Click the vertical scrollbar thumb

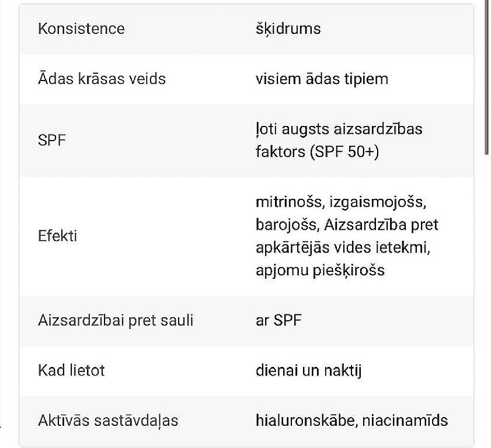click(x=486, y=77)
